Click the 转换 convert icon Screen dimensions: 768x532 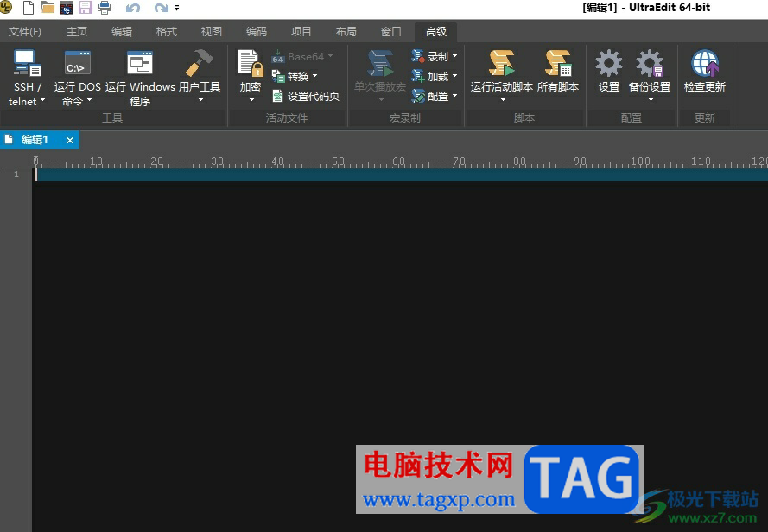point(278,76)
